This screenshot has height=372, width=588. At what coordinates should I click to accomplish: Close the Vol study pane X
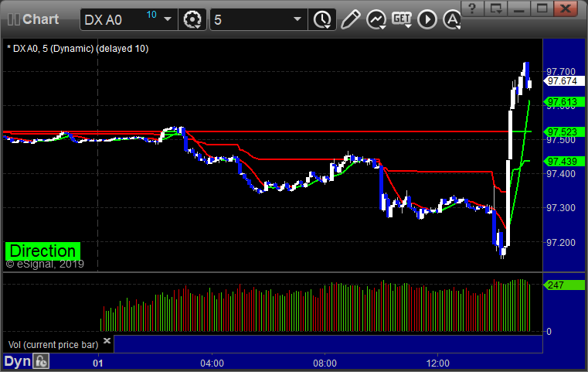click(107, 340)
